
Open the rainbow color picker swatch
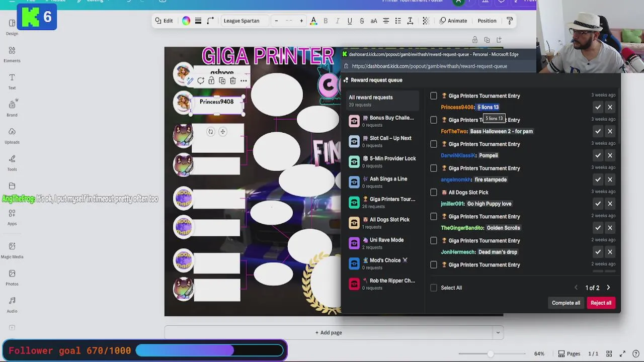coord(186,21)
